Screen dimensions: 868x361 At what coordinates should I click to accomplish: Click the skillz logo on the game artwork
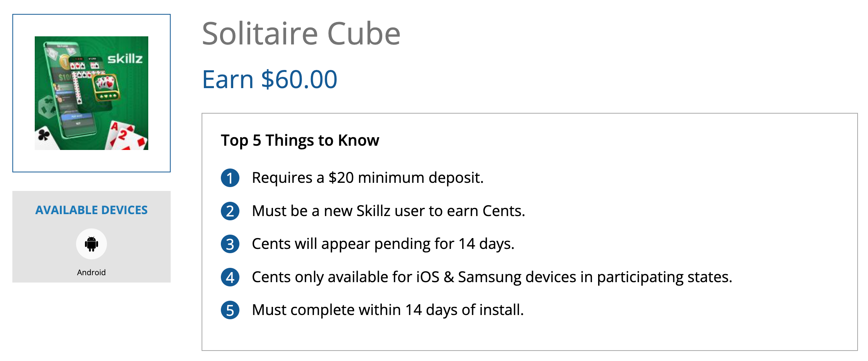(x=125, y=59)
